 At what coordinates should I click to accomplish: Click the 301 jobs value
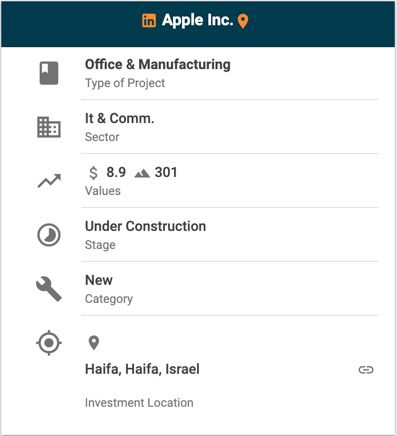point(166,172)
